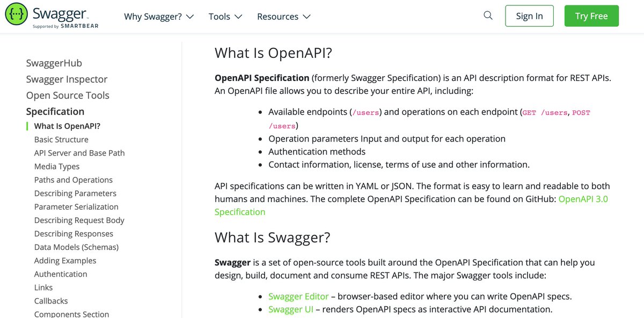Open the Swagger Editor link
Screen dimensions: 644x318
(x=298, y=296)
